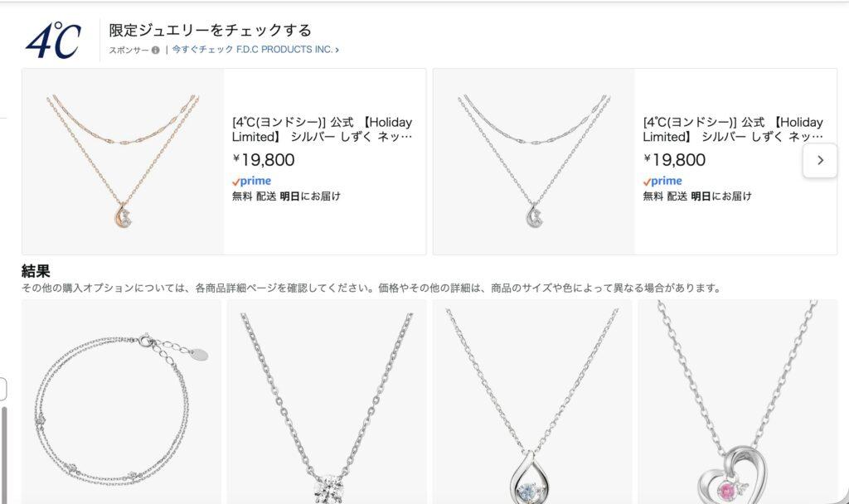Click the スポンサー label
849x504 pixels.
click(129, 50)
